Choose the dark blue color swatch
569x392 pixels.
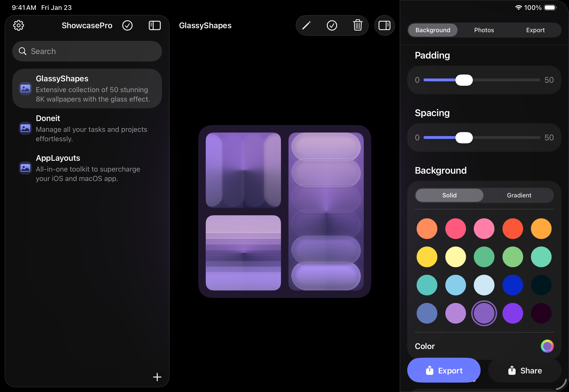click(x=513, y=285)
